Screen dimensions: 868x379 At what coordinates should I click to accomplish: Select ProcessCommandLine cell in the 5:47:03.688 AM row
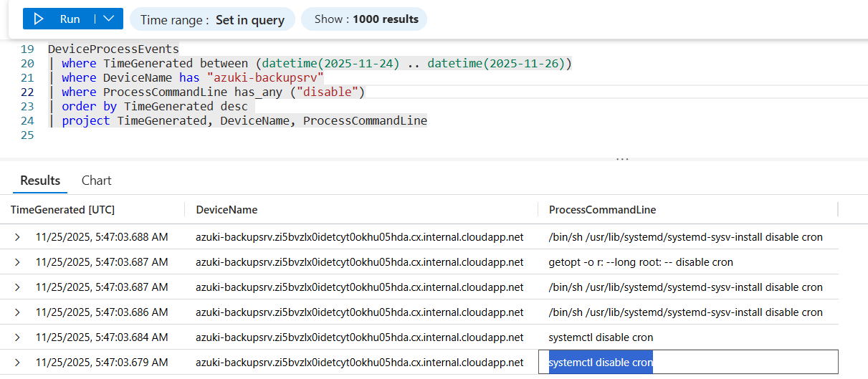(686, 237)
